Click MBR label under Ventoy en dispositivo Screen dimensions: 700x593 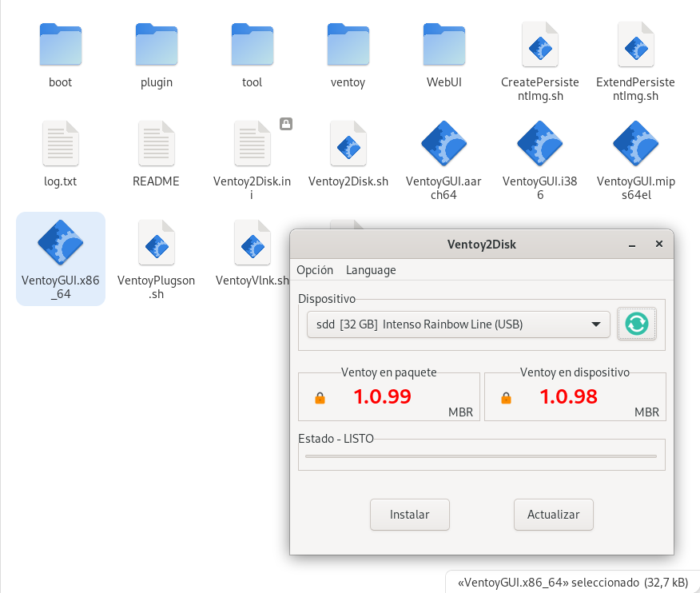[x=647, y=412]
